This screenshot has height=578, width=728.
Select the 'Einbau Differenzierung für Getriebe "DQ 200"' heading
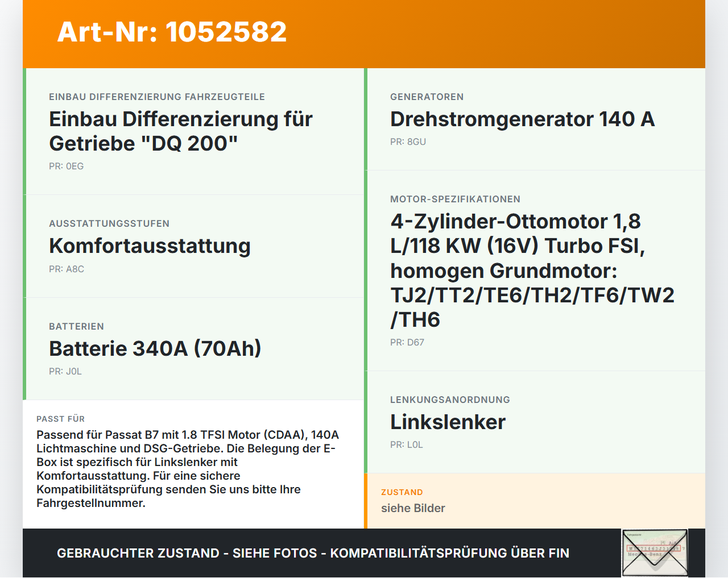coord(181,131)
